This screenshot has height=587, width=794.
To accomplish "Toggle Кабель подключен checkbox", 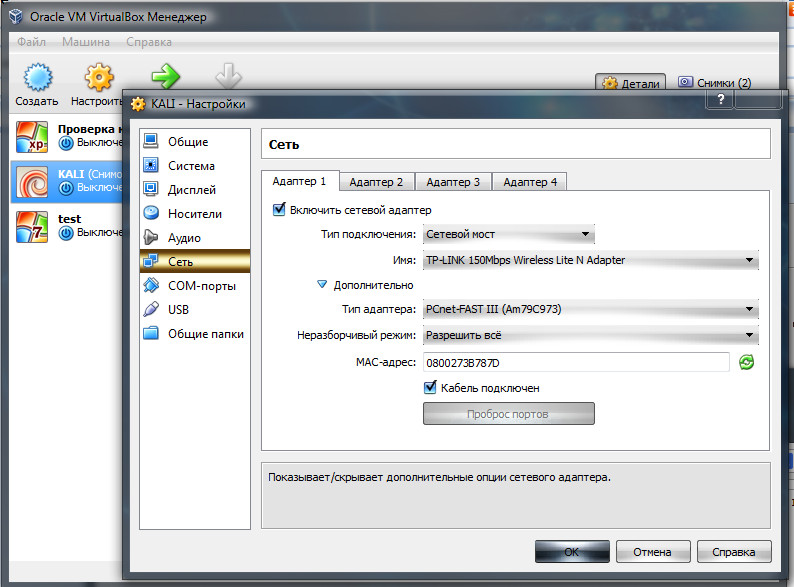I will pyautogui.click(x=430, y=387).
